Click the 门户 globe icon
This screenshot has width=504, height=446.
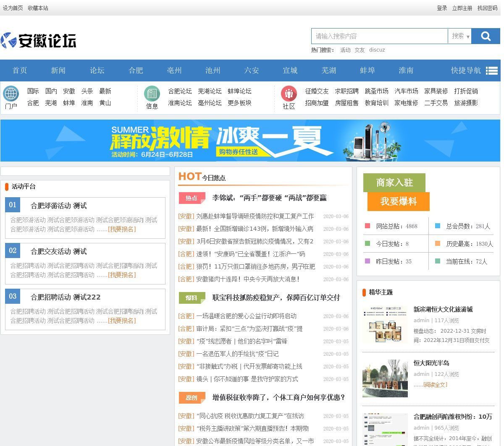point(11,94)
